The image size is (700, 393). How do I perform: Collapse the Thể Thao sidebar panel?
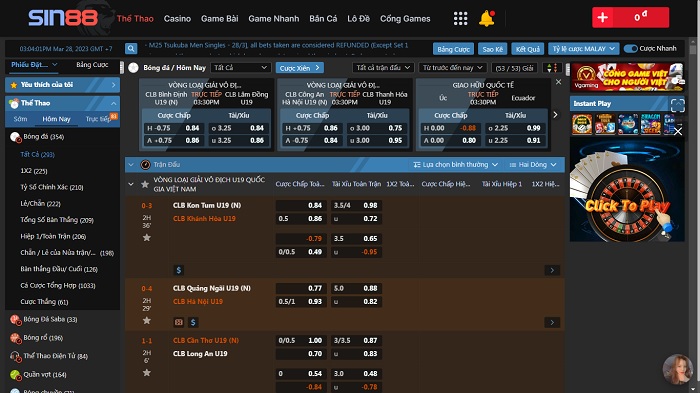(113, 103)
